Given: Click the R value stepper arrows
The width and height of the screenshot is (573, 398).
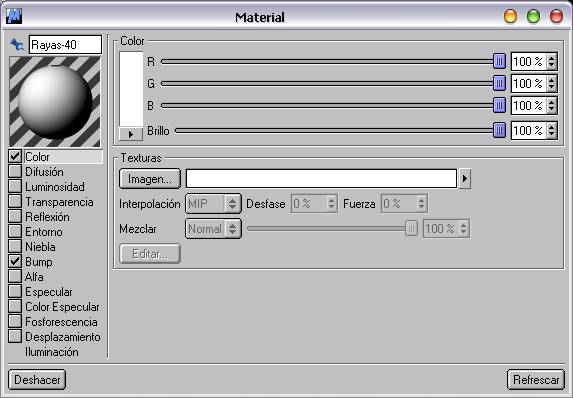Looking at the screenshot, I should 551,61.
